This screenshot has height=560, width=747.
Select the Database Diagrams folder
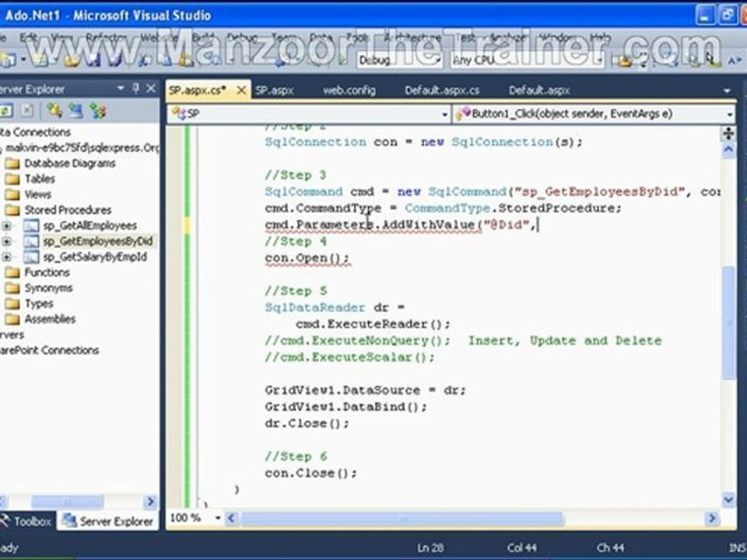click(x=69, y=163)
